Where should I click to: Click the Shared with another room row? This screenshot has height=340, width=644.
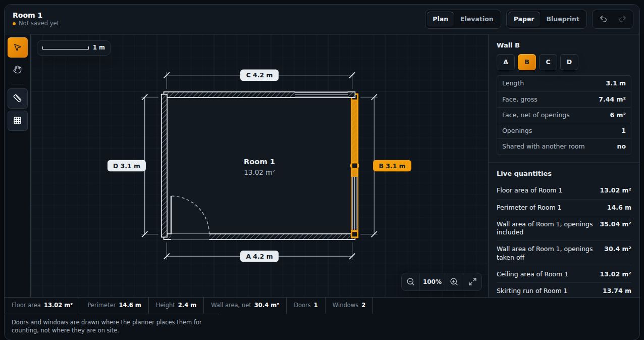564,147
